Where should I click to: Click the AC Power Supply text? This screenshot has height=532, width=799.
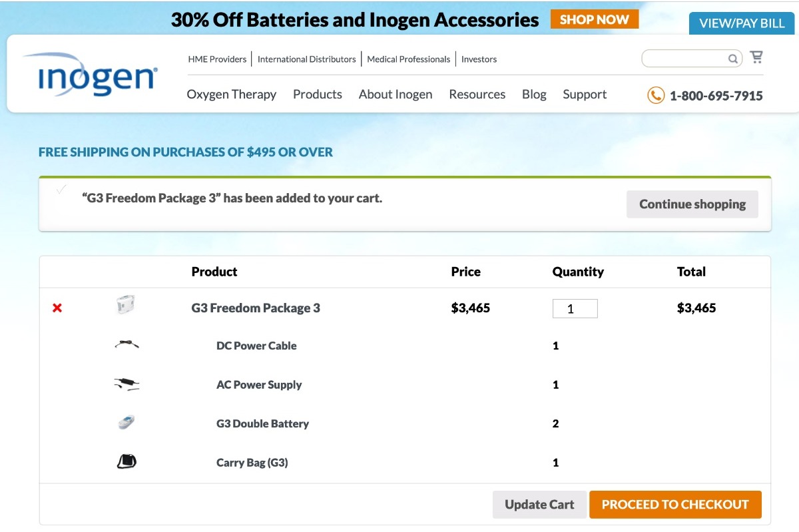click(259, 385)
